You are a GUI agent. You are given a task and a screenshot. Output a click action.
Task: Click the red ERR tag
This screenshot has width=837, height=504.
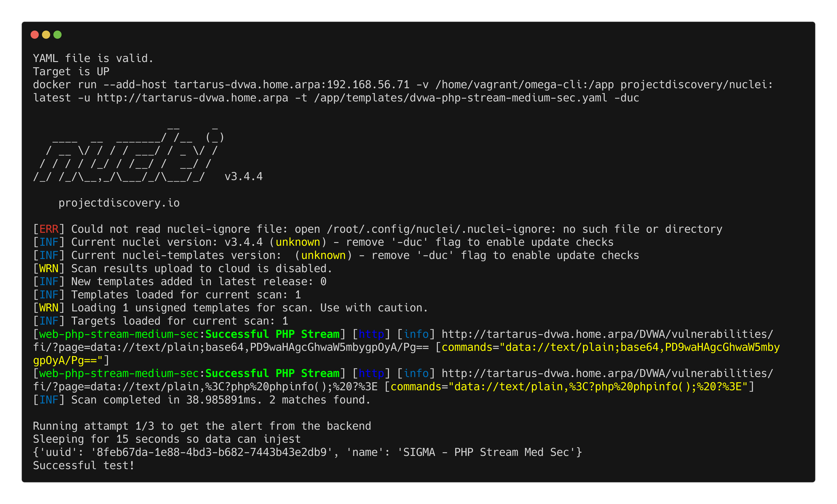point(49,229)
